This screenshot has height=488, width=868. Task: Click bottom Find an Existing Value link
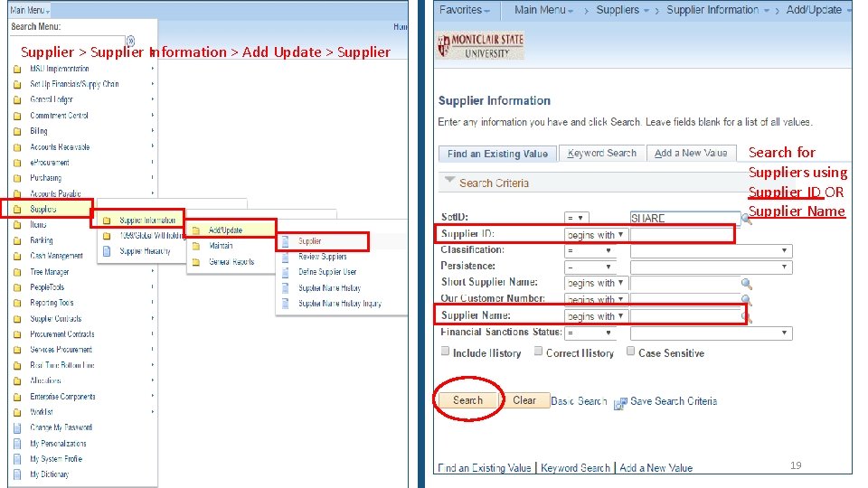[x=484, y=468]
